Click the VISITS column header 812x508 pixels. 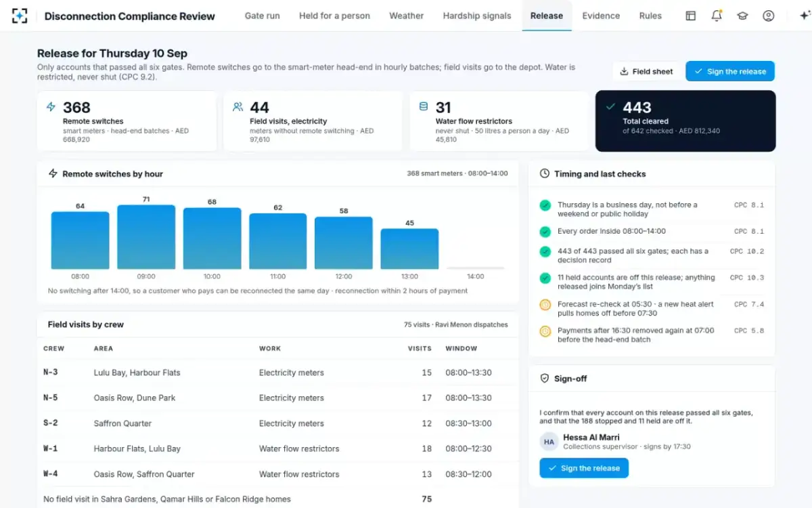pyautogui.click(x=420, y=348)
